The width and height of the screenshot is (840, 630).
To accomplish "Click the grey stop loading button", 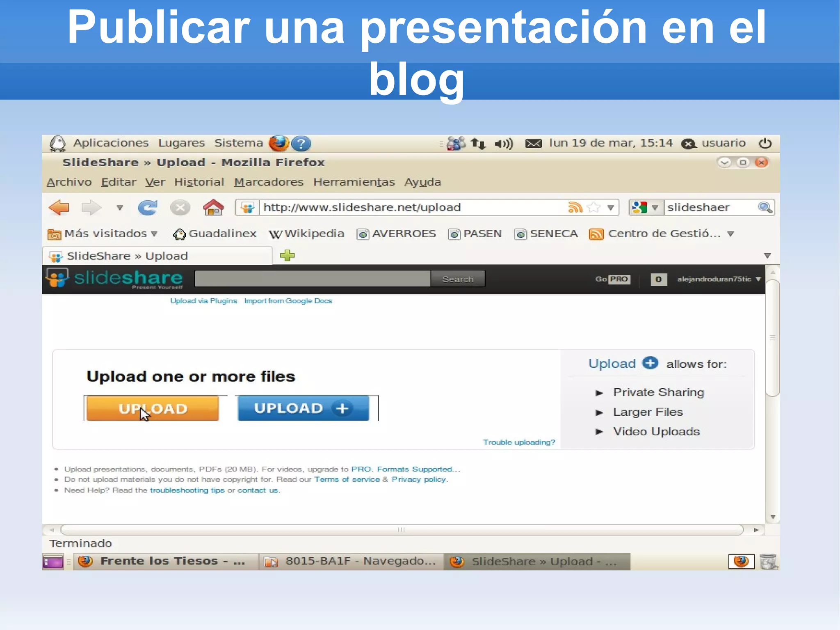I will 180,208.
